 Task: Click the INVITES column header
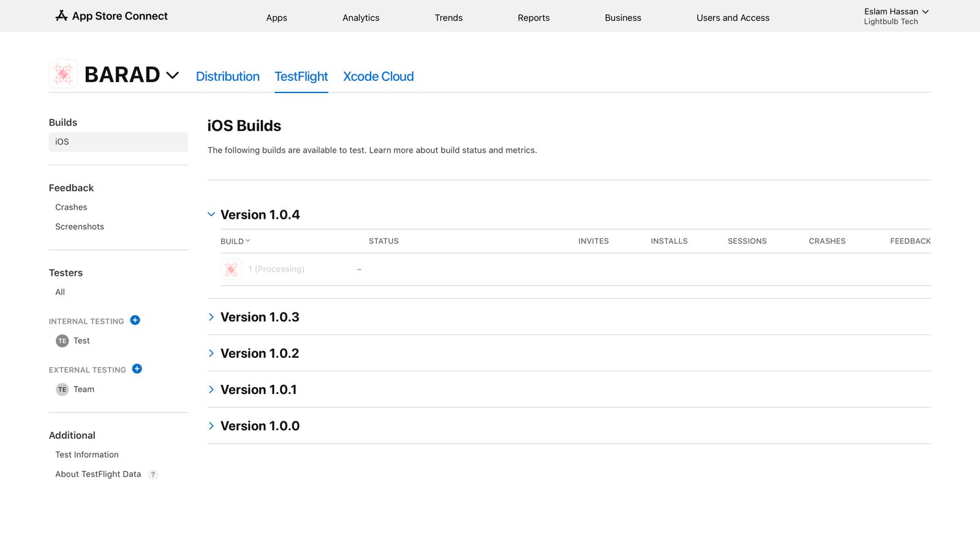coord(594,241)
